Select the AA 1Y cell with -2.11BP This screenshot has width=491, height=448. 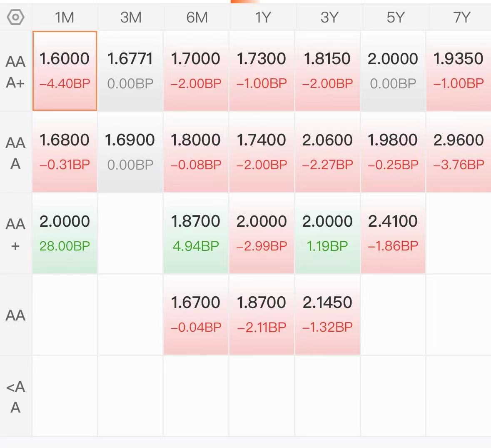point(262,315)
